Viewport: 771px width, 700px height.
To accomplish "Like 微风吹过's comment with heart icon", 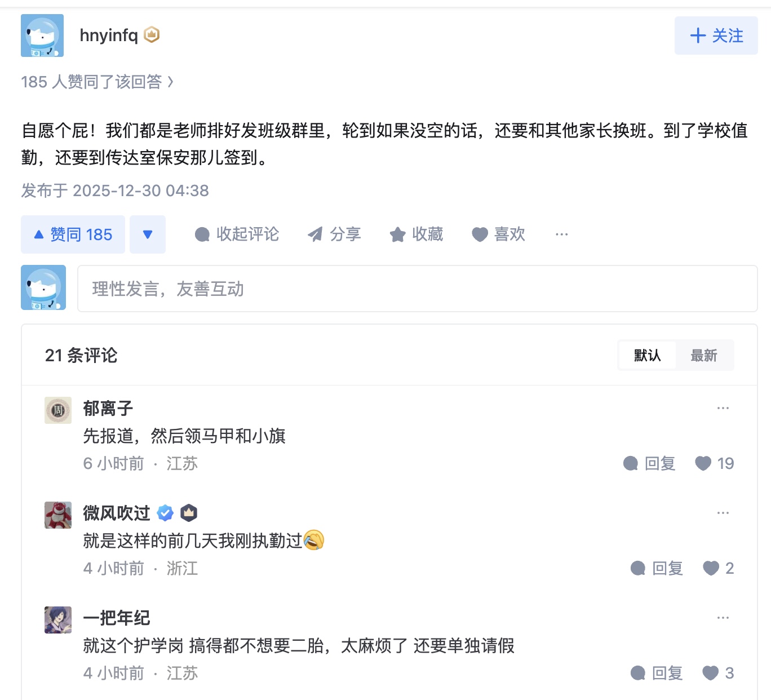I will [x=711, y=568].
